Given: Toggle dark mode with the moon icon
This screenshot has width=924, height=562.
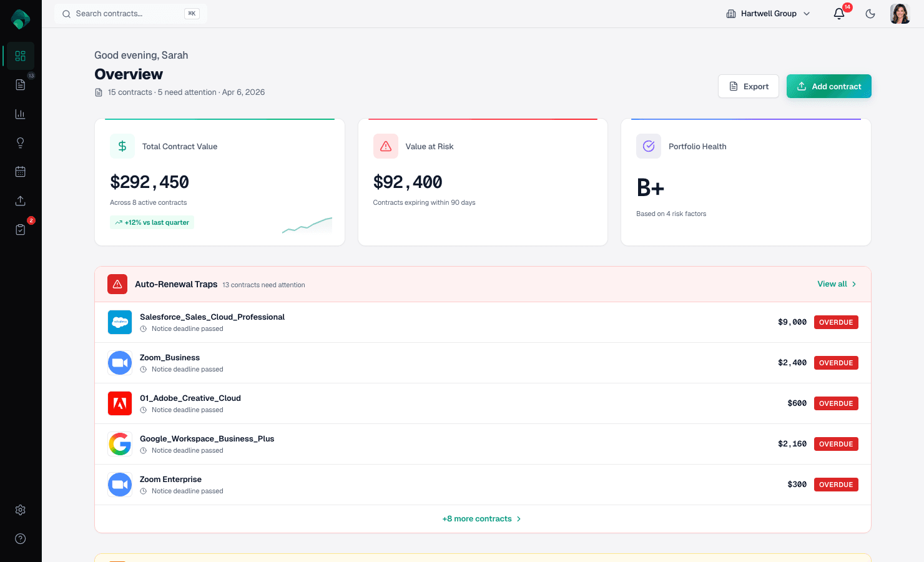Looking at the screenshot, I should (x=870, y=13).
